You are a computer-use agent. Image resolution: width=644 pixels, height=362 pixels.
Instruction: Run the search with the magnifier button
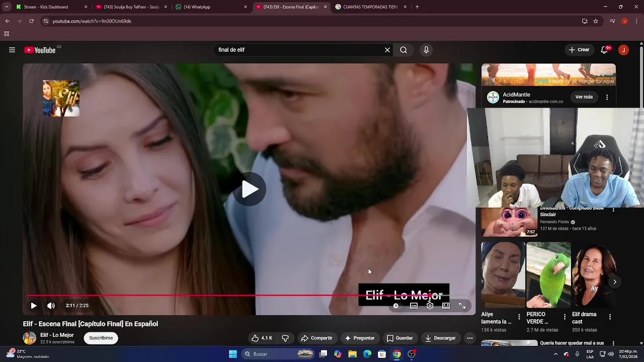(404, 50)
